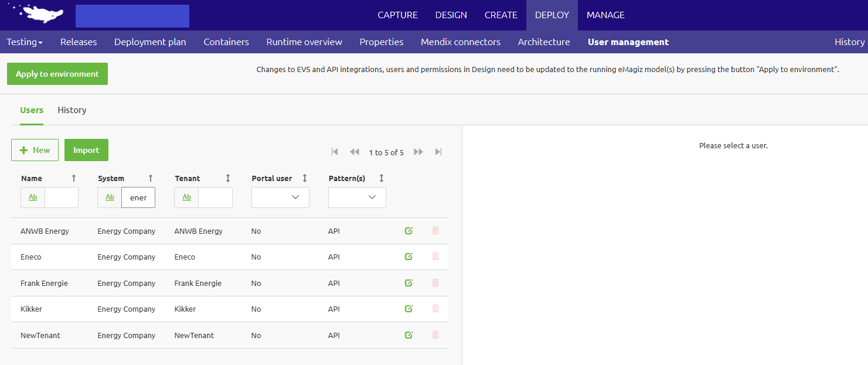The image size is (868, 365).
Task: Delete the Frank Energie user
Action: pyautogui.click(x=435, y=283)
